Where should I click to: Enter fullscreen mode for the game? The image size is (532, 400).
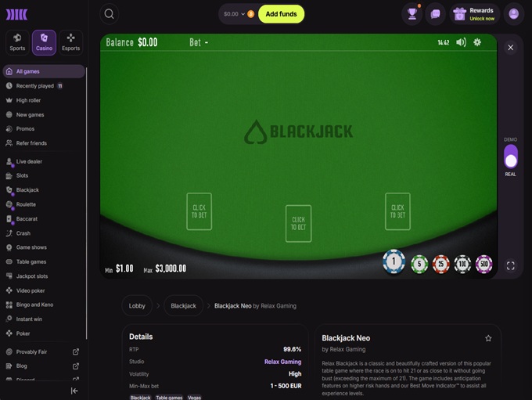click(510, 265)
